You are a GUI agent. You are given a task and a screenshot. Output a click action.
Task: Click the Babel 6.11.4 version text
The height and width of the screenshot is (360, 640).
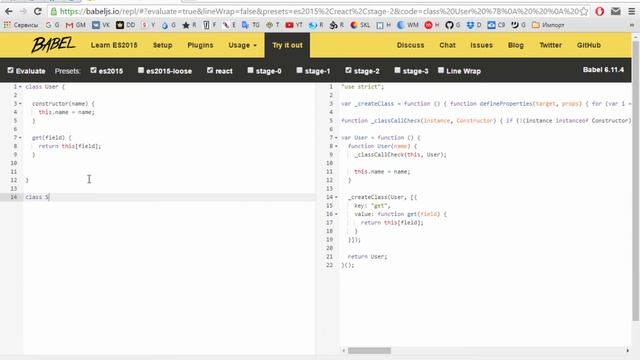pyautogui.click(x=603, y=70)
